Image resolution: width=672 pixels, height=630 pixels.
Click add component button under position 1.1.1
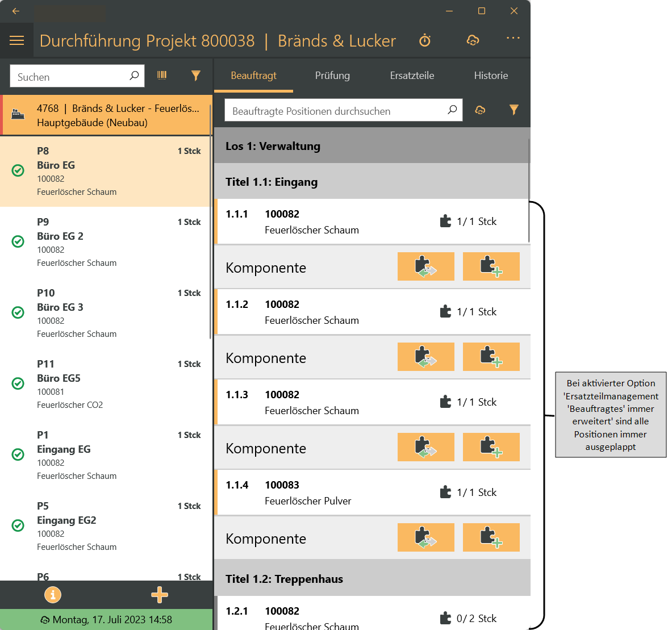click(491, 266)
